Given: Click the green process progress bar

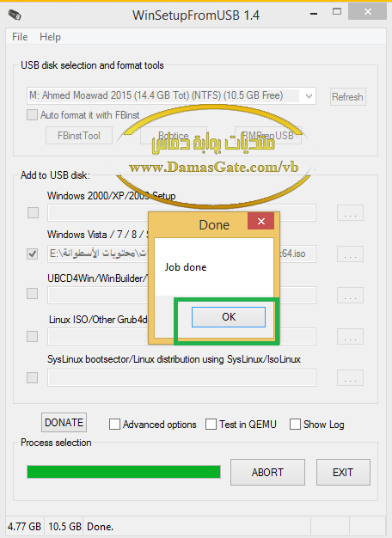Looking at the screenshot, I should 124,472.
